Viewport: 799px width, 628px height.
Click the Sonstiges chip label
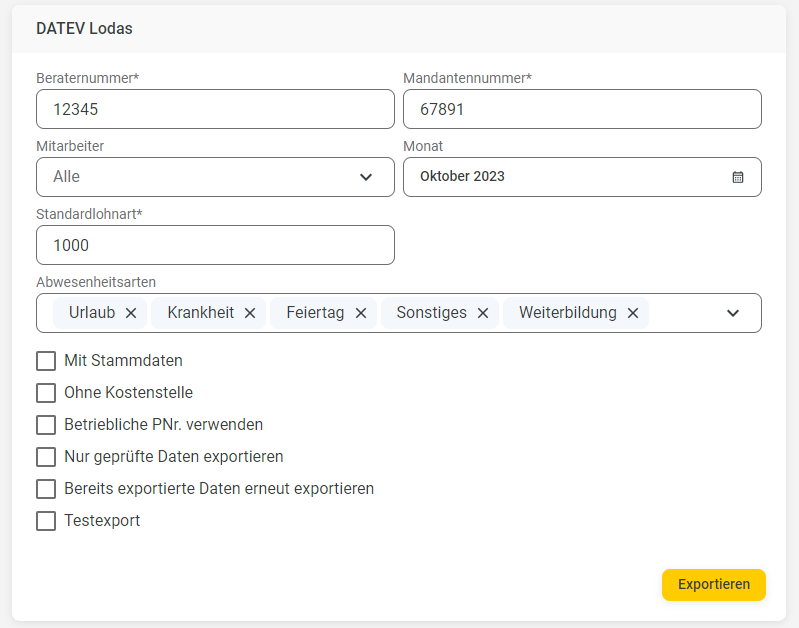(432, 312)
